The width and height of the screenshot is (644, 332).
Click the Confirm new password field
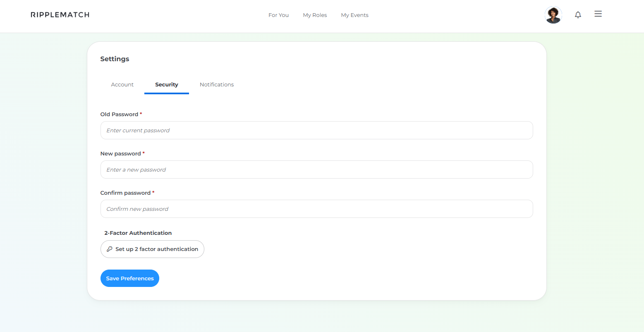(x=316, y=209)
